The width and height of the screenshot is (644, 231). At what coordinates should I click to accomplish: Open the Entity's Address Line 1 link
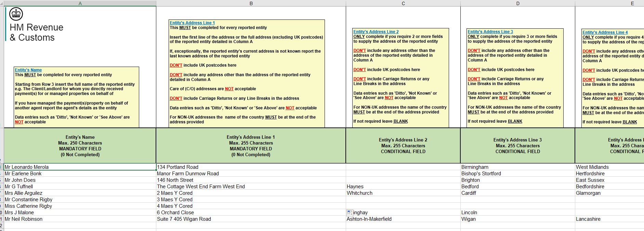(x=192, y=23)
